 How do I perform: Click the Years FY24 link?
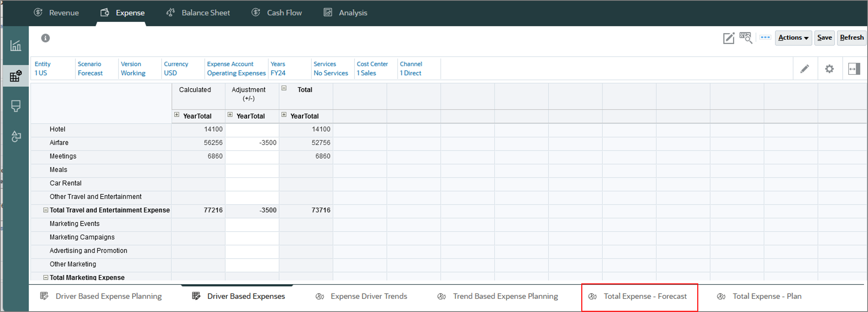coord(278,68)
